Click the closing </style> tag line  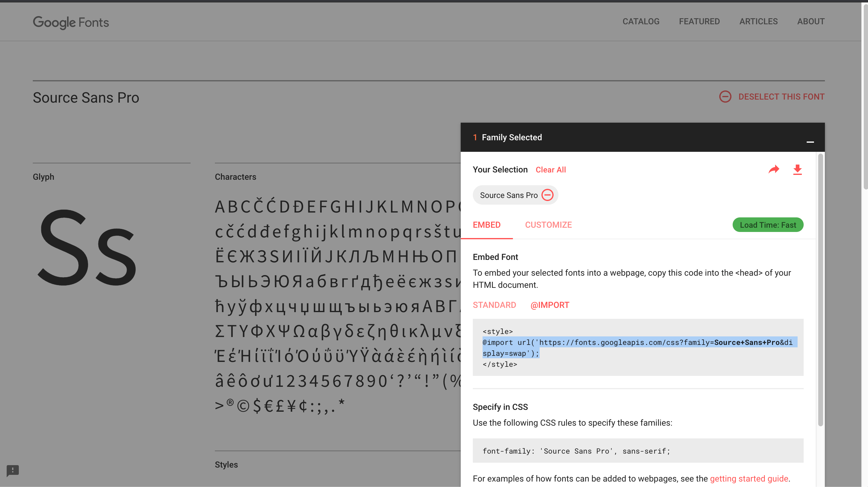pyautogui.click(x=499, y=364)
